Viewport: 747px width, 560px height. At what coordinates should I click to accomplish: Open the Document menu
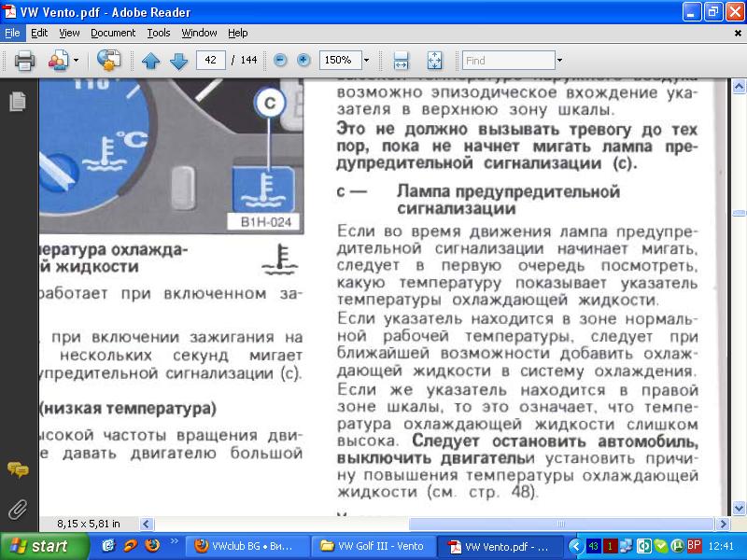pyautogui.click(x=113, y=33)
